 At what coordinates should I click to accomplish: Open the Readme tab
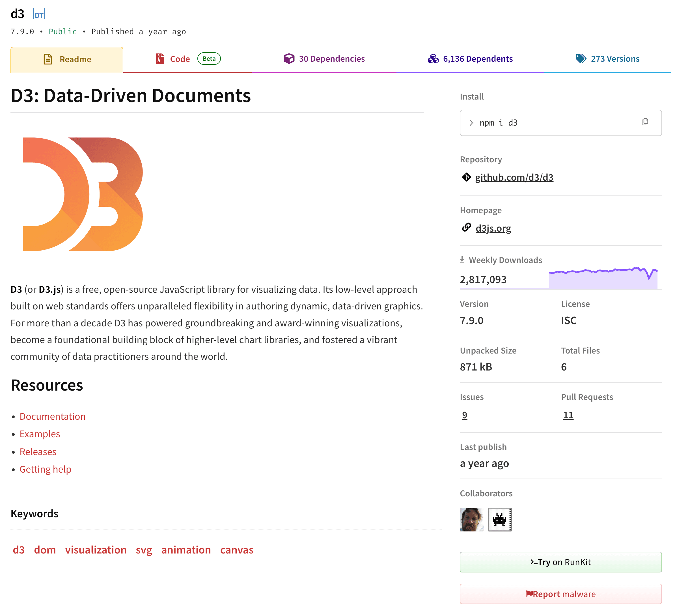coord(67,59)
